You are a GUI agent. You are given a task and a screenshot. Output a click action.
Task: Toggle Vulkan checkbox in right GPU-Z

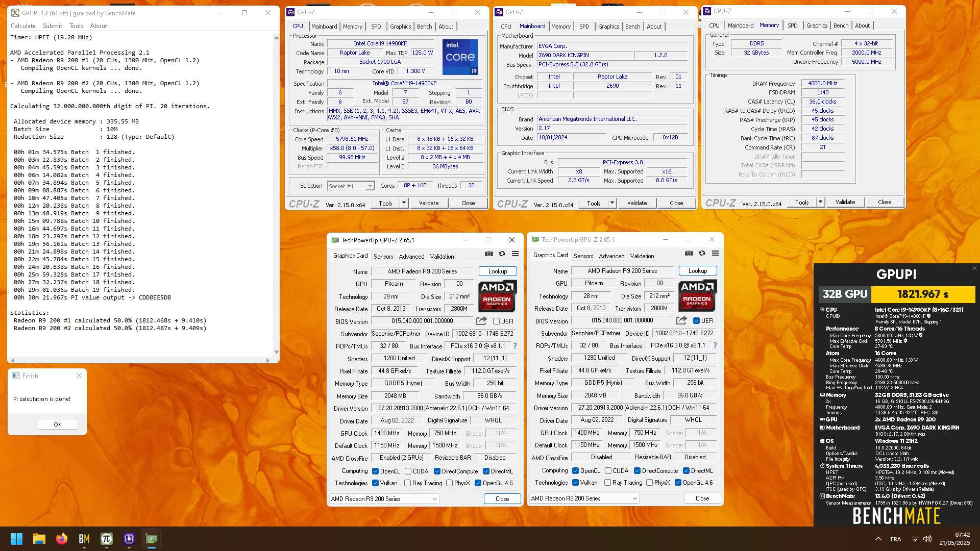tap(576, 483)
